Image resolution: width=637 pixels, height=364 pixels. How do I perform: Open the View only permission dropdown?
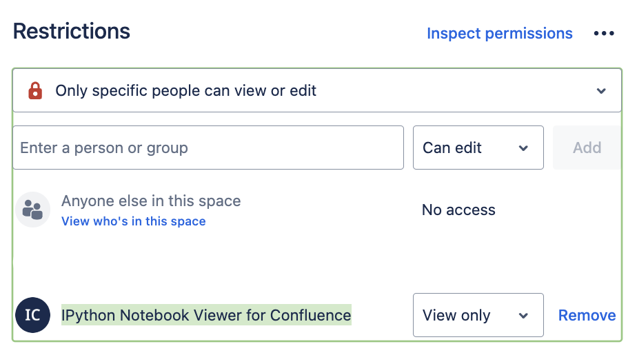(x=477, y=315)
